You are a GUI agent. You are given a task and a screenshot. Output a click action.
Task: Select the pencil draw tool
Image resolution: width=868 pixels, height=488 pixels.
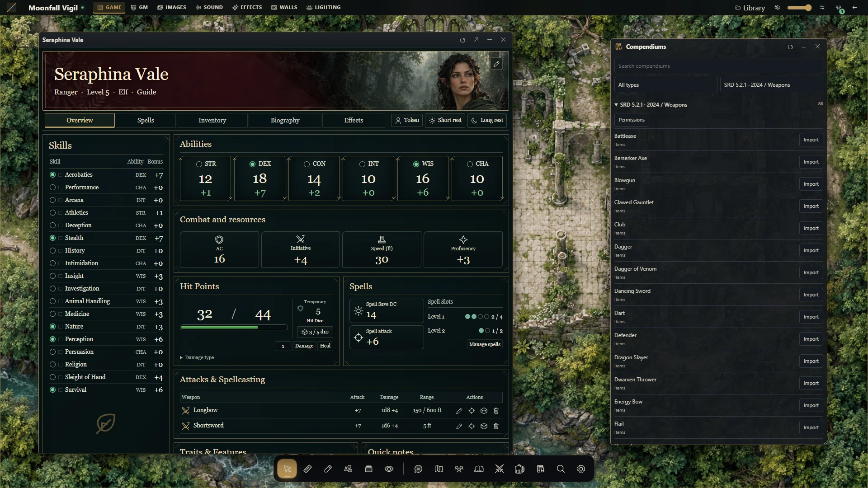(x=328, y=469)
